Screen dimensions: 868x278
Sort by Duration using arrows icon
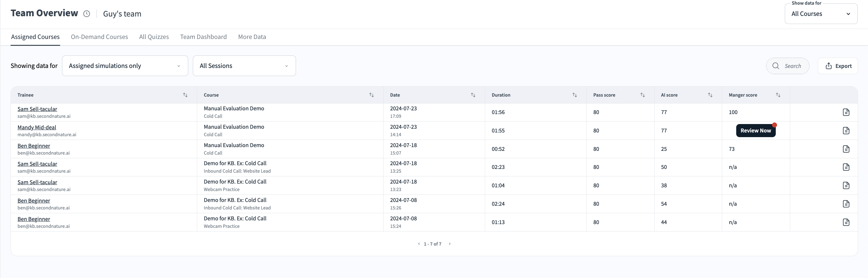[575, 95]
